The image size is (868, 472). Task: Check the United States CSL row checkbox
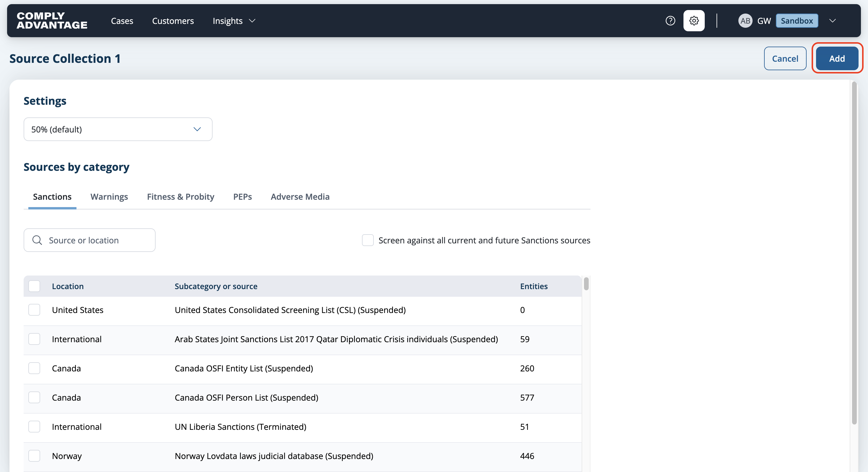tap(34, 310)
